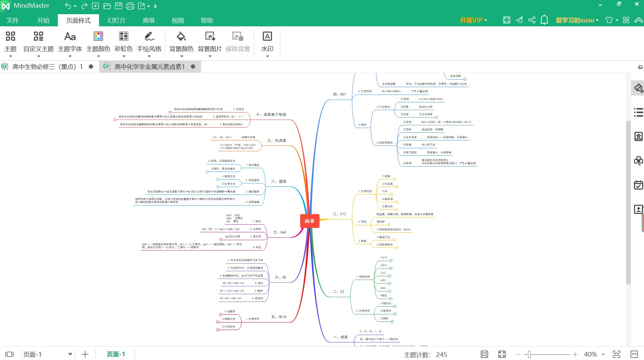Open the 帮助 ribbon tab
The height and width of the screenshot is (360, 644).
coord(207,20)
